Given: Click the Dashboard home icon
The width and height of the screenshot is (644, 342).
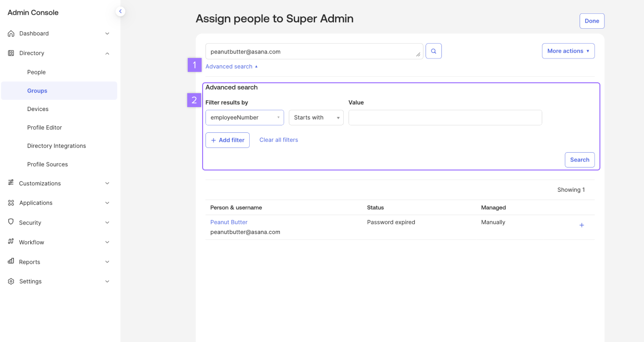Looking at the screenshot, I should [x=11, y=34].
